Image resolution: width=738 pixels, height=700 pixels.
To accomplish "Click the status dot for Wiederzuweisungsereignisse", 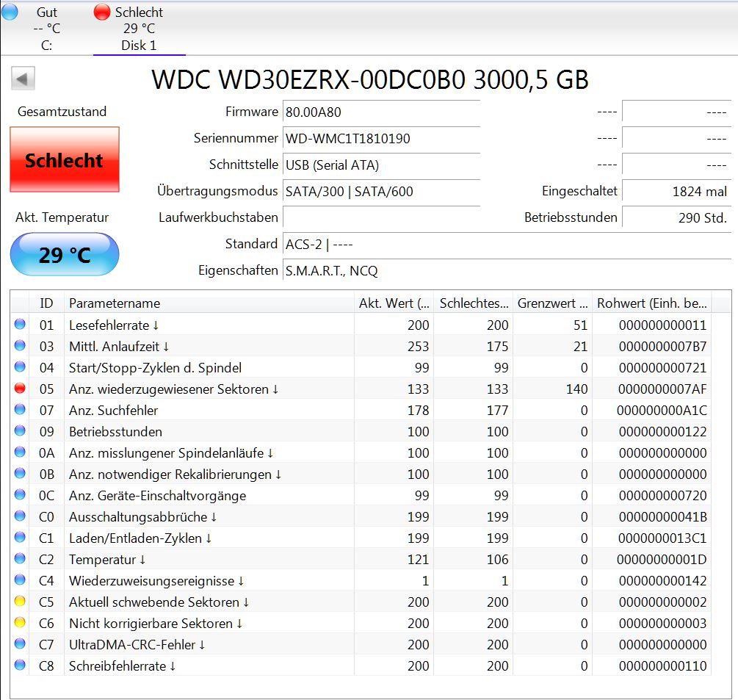I will (x=20, y=580).
